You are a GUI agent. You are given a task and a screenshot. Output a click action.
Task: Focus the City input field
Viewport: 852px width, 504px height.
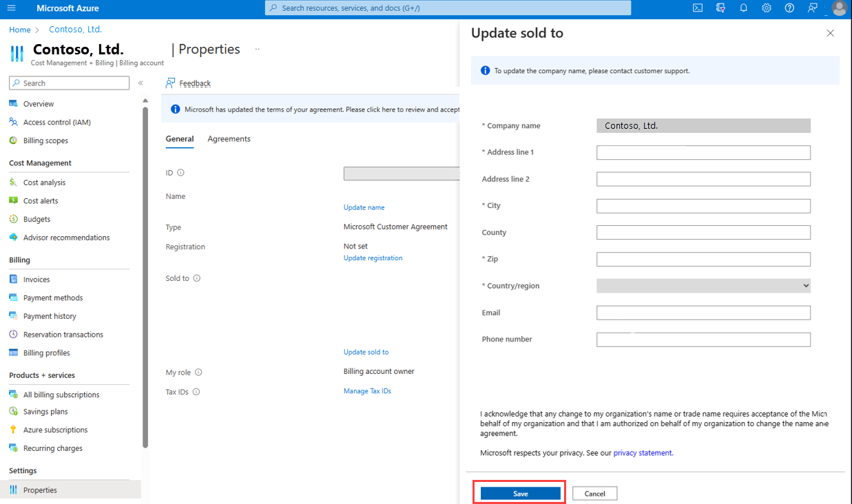[703, 206]
